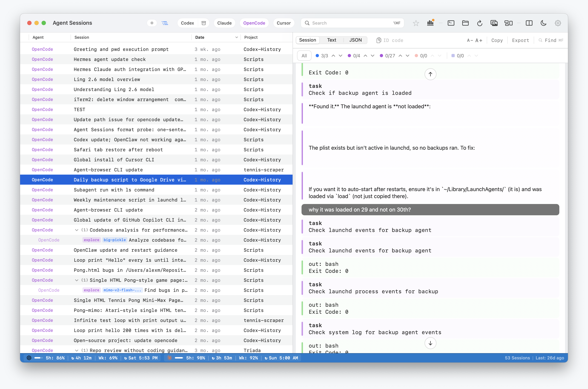Collapse the Codebase analysis for performance session

pyautogui.click(x=77, y=230)
